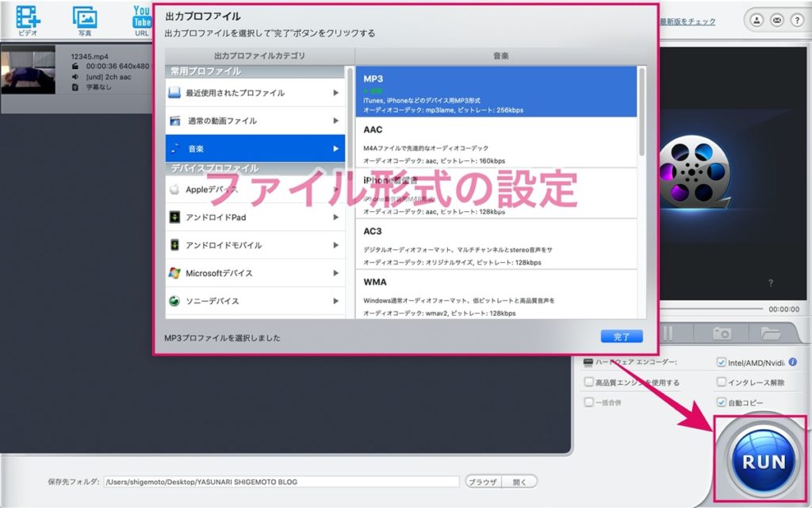Click the アンドロイドモバイル device icon
This screenshot has height=508, width=812.
click(x=174, y=244)
